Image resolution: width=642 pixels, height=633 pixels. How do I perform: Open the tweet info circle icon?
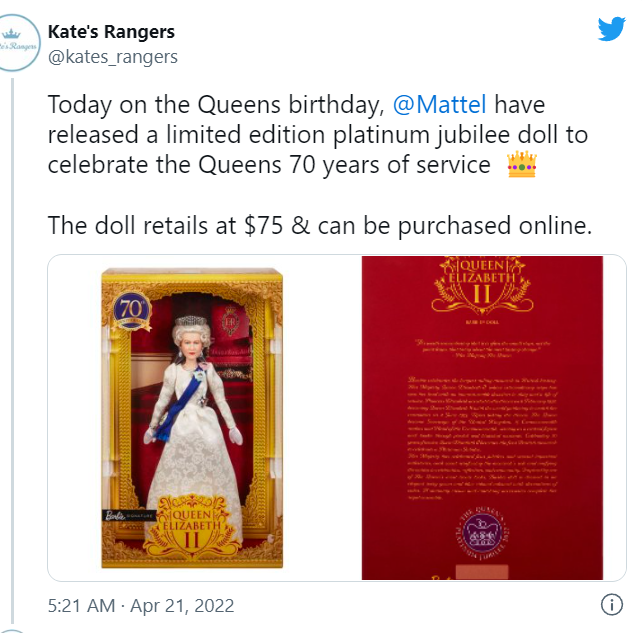point(612,605)
